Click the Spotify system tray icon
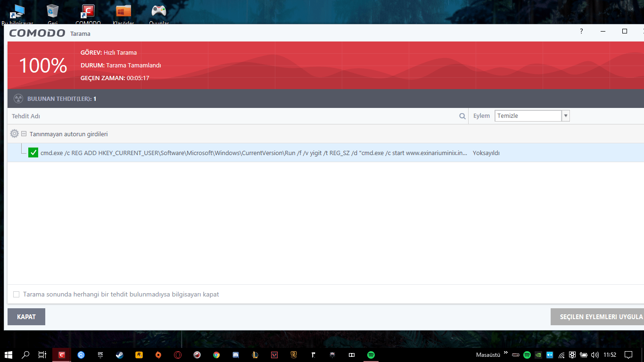The height and width of the screenshot is (362, 644). point(527,355)
